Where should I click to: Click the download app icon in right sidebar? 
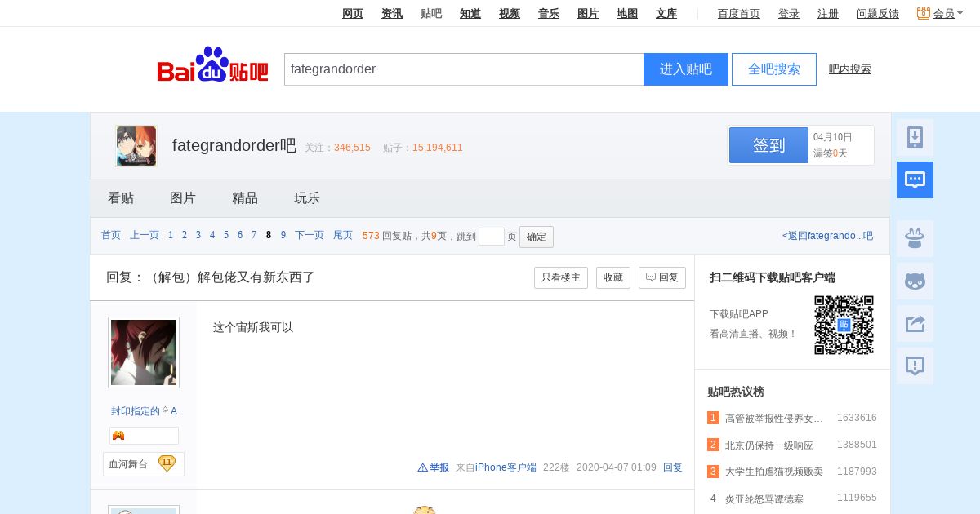click(915, 137)
